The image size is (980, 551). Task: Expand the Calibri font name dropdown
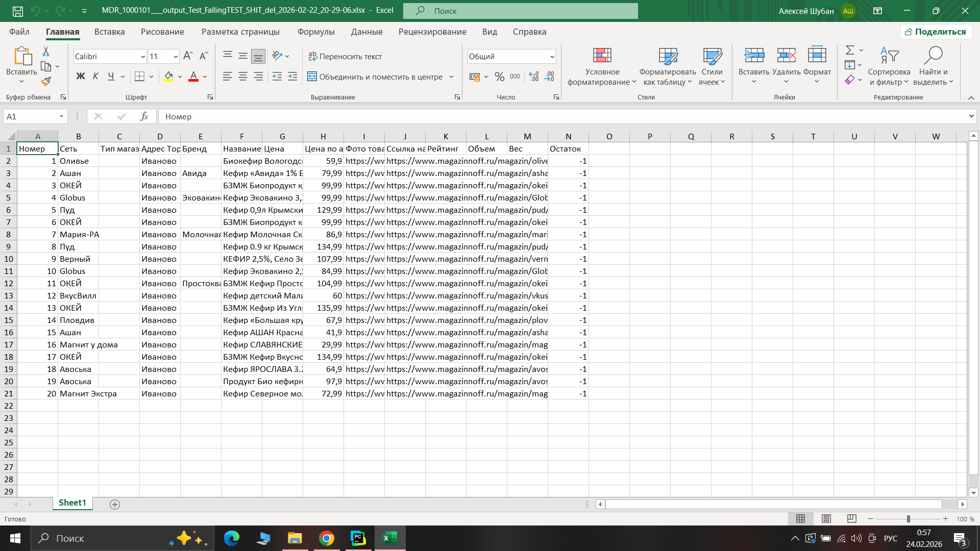click(x=143, y=57)
